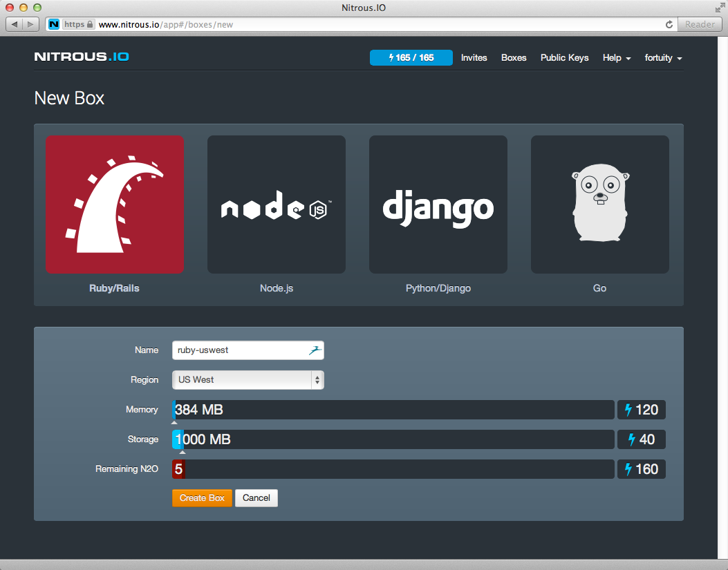
Task: Click the name generator icon in Name field
Action: pos(315,350)
